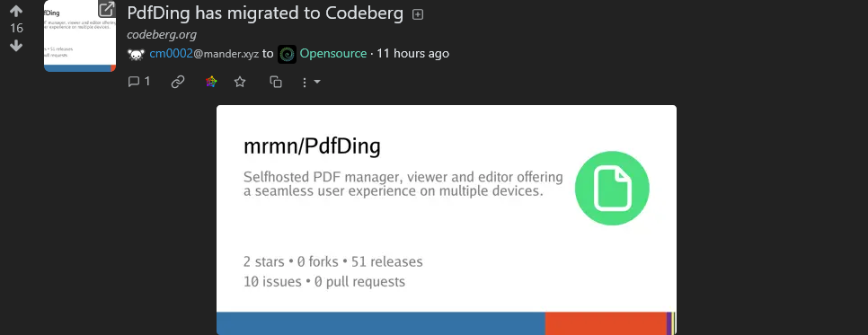Go to the Opensource community
Viewport: 868px width, 335px height.
(333, 54)
